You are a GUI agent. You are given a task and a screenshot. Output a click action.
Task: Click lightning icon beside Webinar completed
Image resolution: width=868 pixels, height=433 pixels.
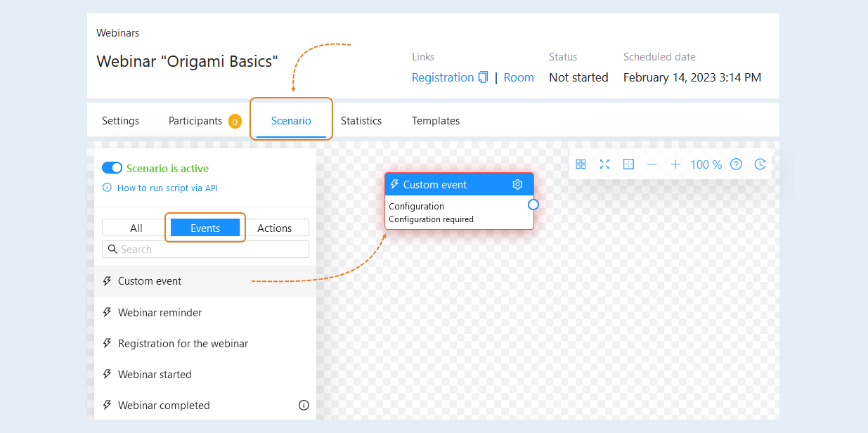coord(108,405)
